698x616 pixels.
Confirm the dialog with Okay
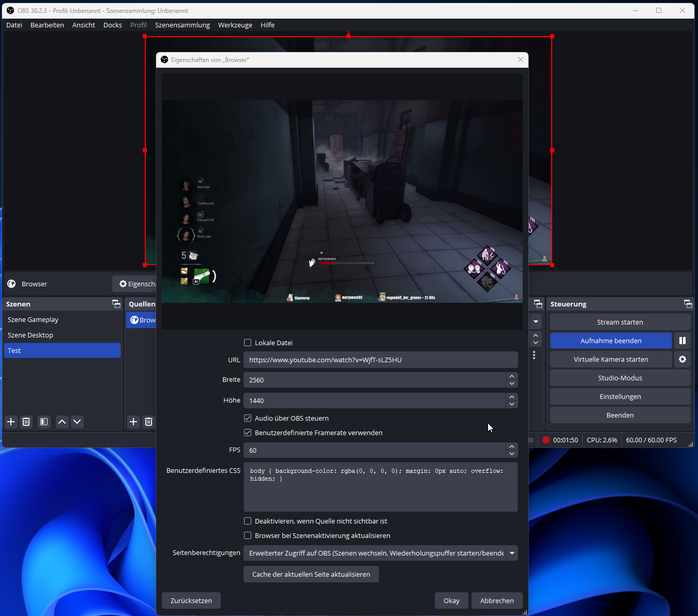[x=451, y=600]
